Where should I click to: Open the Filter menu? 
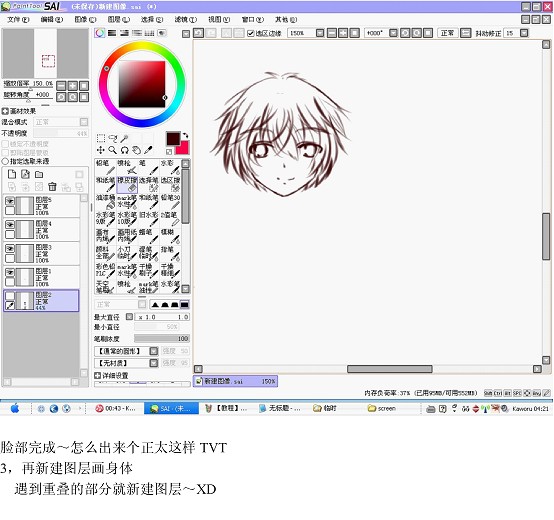coord(185,19)
